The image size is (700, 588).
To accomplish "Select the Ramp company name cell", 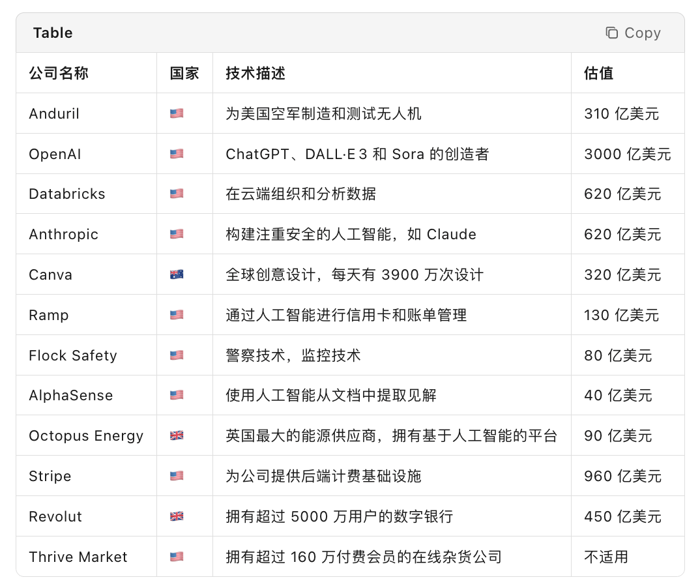I will [86, 315].
